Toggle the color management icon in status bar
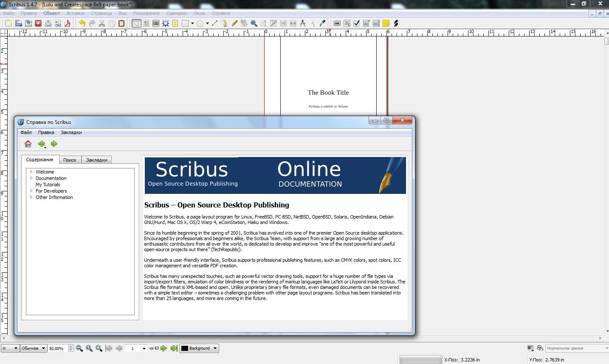Image resolution: width=609 pixels, height=364 pixels. [x=530, y=348]
